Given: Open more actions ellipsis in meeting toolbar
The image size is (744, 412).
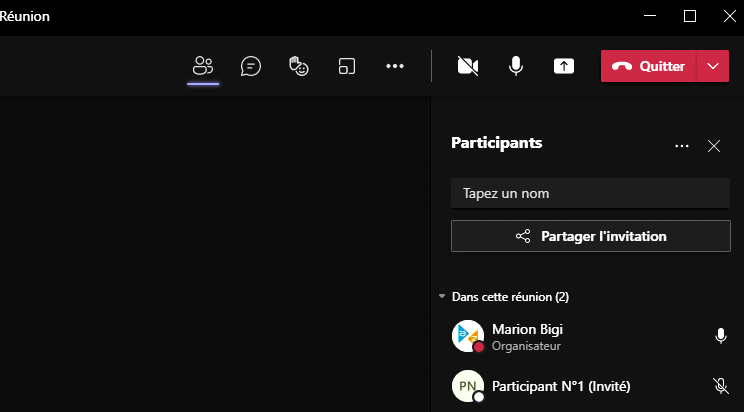Looking at the screenshot, I should 395,66.
